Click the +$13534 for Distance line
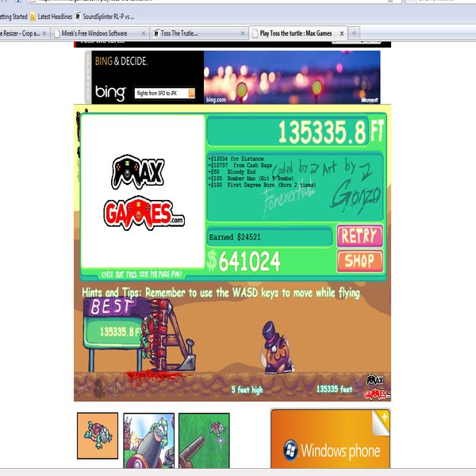476x476 pixels. (x=236, y=159)
